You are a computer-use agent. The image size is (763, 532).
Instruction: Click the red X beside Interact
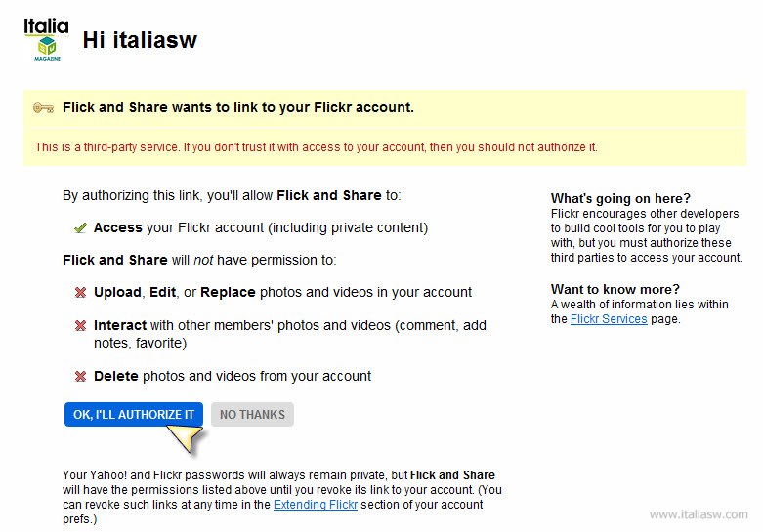click(80, 325)
